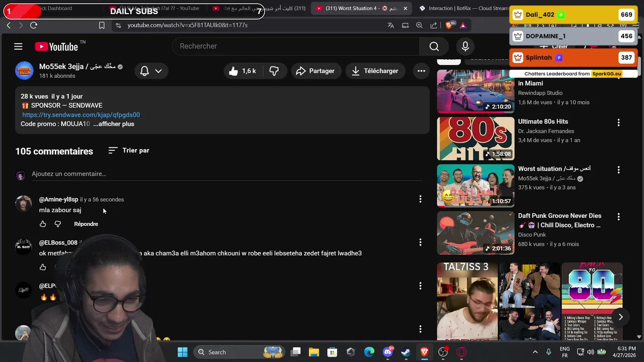
Task: Go back in browser history
Action: (x=9, y=25)
